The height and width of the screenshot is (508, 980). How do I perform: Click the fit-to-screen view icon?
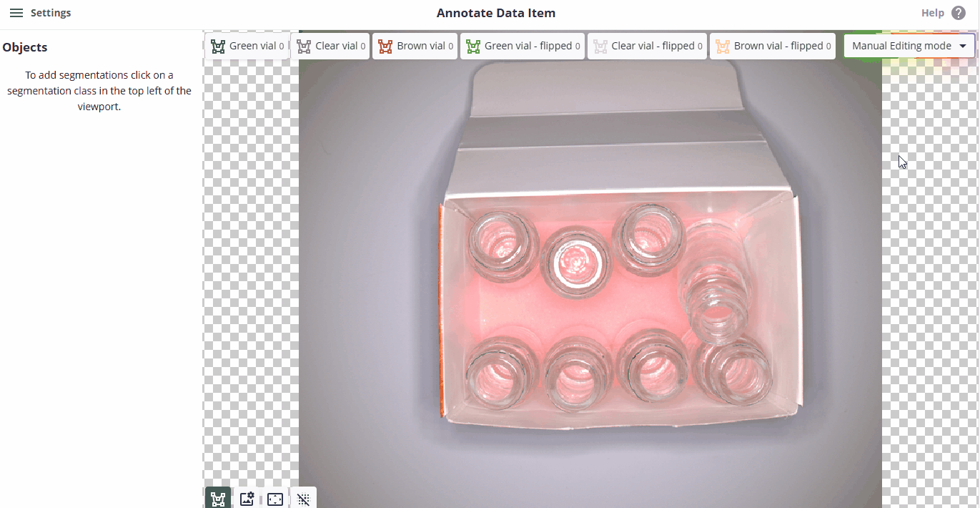click(275, 499)
